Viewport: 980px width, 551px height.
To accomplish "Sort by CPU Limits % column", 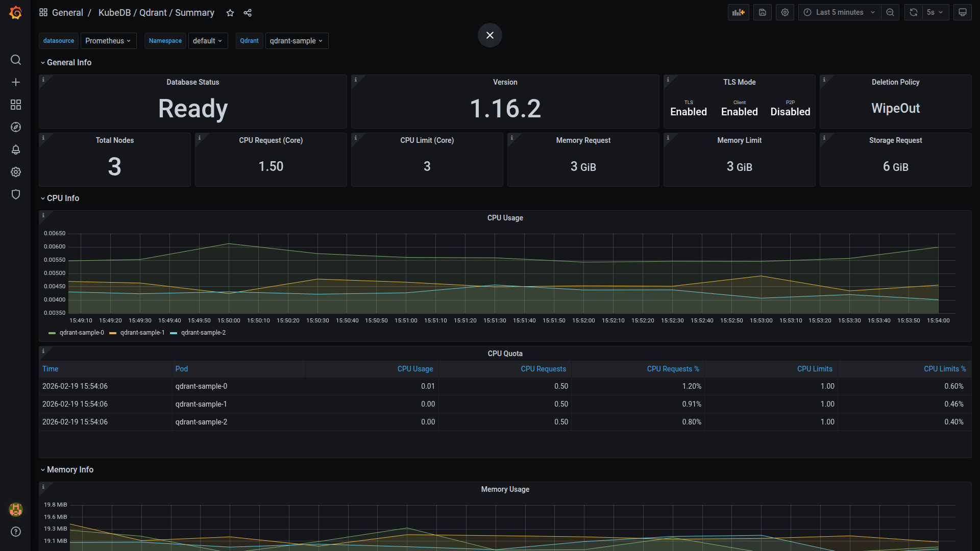I will coord(944,369).
